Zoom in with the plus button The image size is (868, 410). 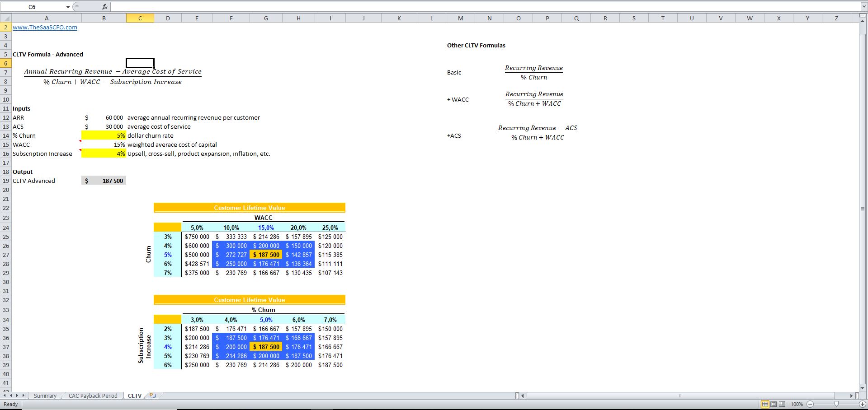click(x=862, y=405)
